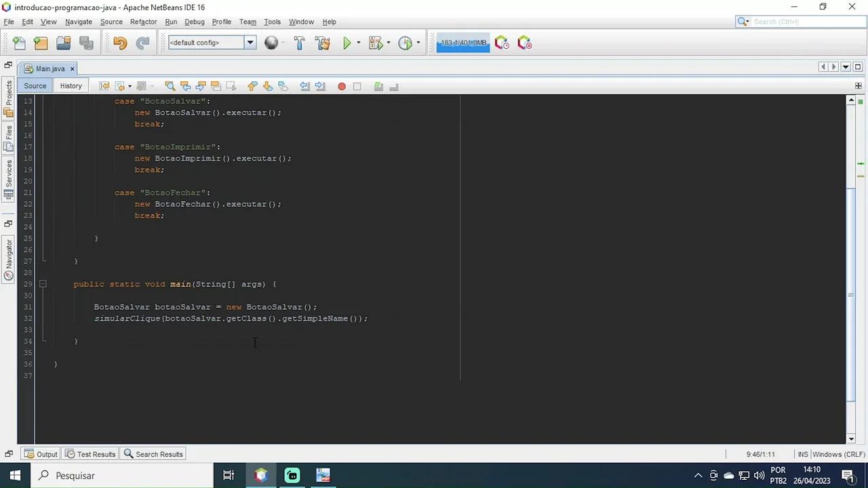The height and width of the screenshot is (488, 868).
Task: Click the Debug Project toolbar icon
Action: [x=376, y=43]
